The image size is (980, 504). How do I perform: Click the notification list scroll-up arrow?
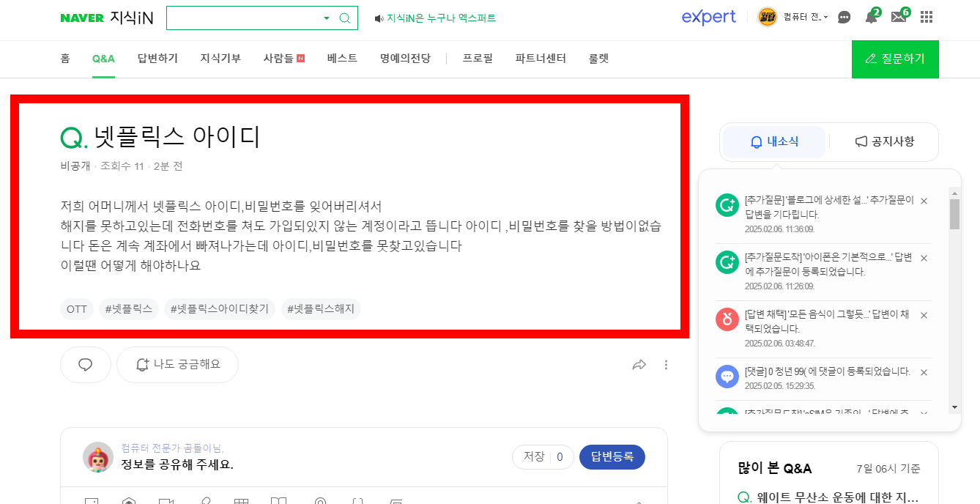(954, 192)
